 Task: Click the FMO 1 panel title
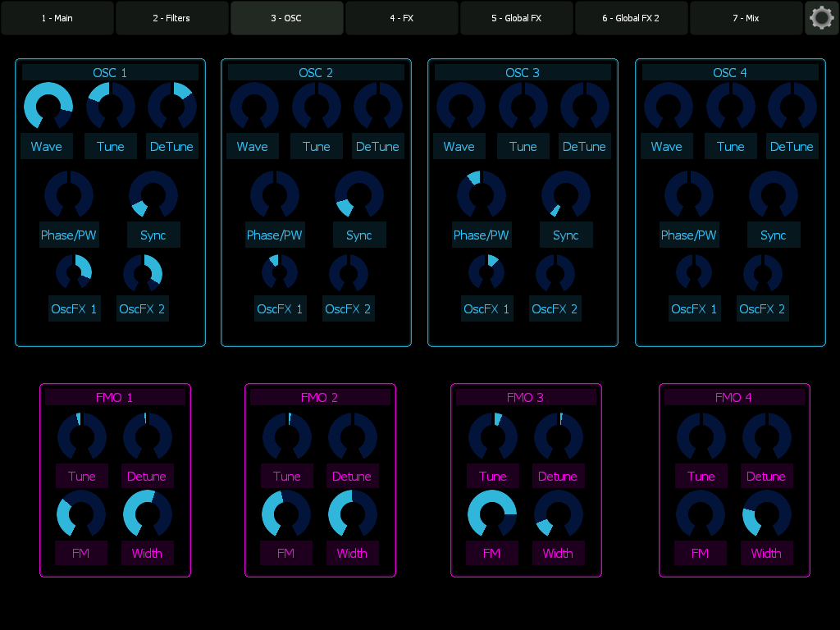tap(115, 397)
